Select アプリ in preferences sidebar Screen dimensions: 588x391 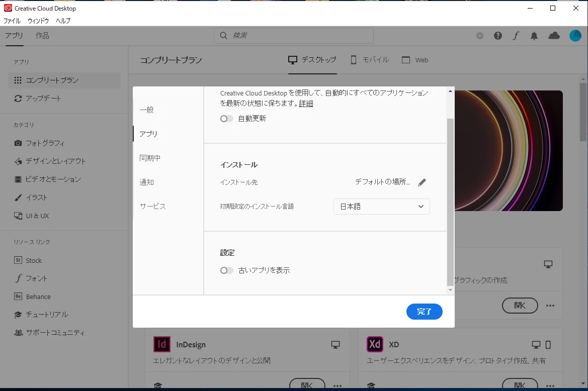tap(148, 134)
